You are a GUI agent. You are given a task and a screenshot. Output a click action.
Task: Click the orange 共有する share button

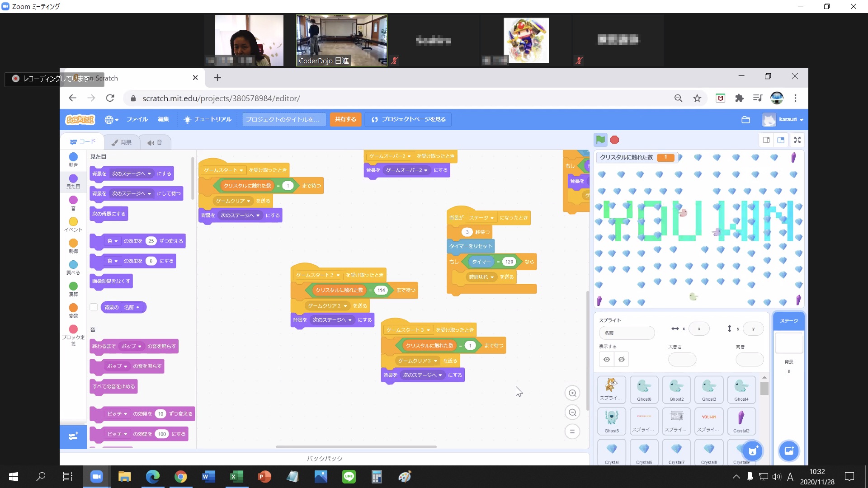345,119
